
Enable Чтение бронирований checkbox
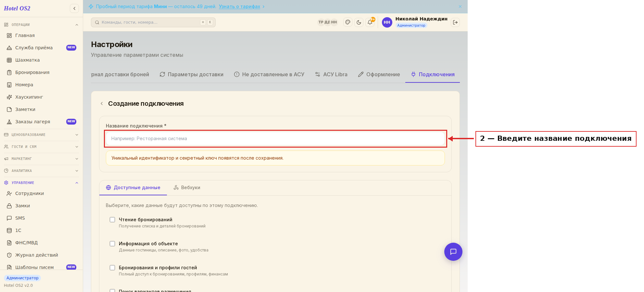[112, 220]
